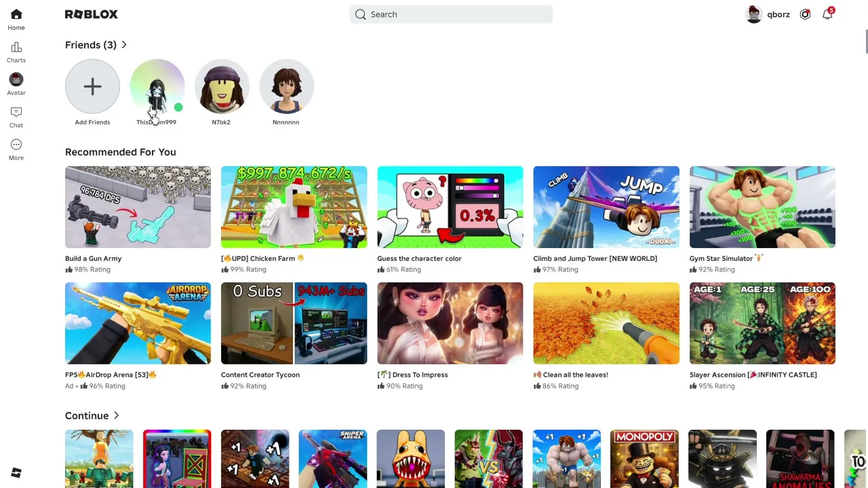Open the Build a Gun Army thumbnail
Image resolution: width=868 pixels, height=488 pixels.
pos(138,207)
